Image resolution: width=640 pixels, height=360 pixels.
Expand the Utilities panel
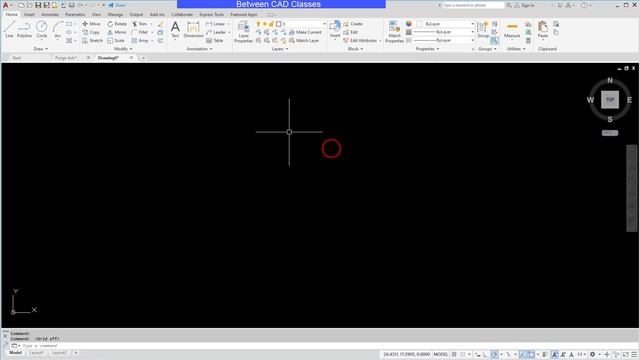click(x=516, y=49)
